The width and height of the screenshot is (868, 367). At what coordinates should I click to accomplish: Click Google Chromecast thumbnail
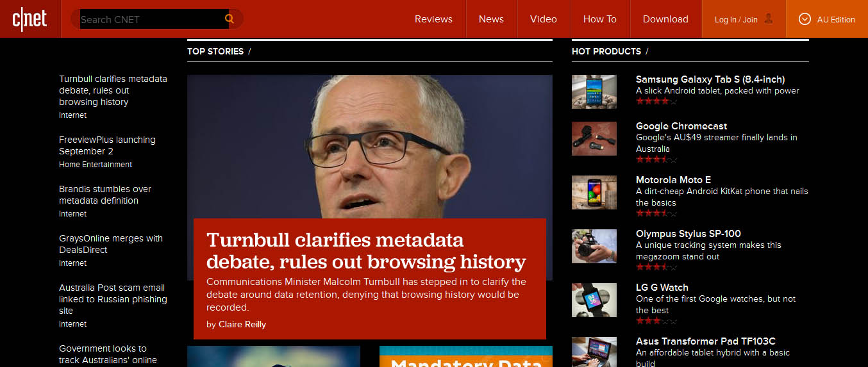coord(594,138)
